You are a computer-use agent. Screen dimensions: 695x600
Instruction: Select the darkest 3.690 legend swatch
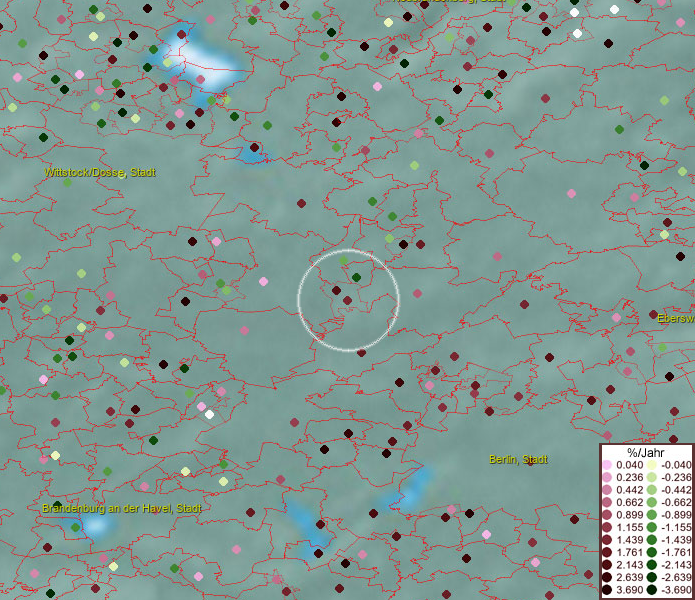(607, 590)
